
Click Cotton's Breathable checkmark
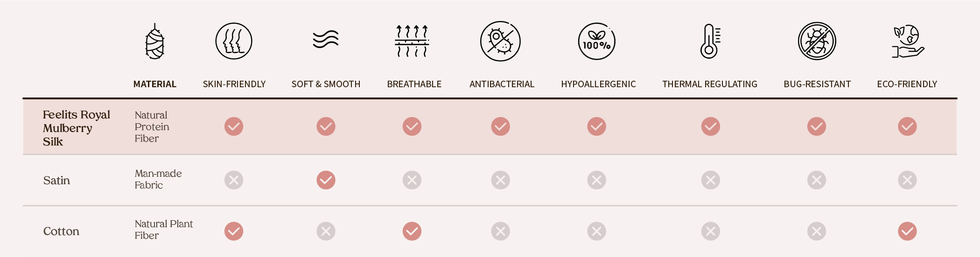click(x=412, y=231)
